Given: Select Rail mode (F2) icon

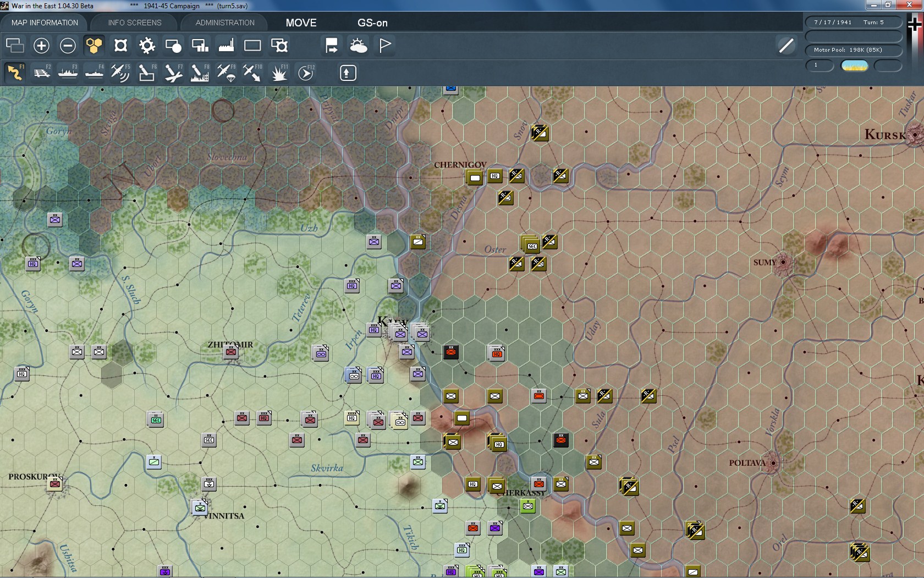Looking at the screenshot, I should click(41, 73).
